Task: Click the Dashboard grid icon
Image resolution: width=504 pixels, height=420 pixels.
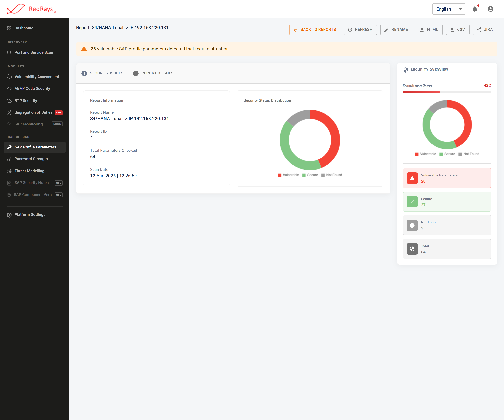Action: [9, 28]
